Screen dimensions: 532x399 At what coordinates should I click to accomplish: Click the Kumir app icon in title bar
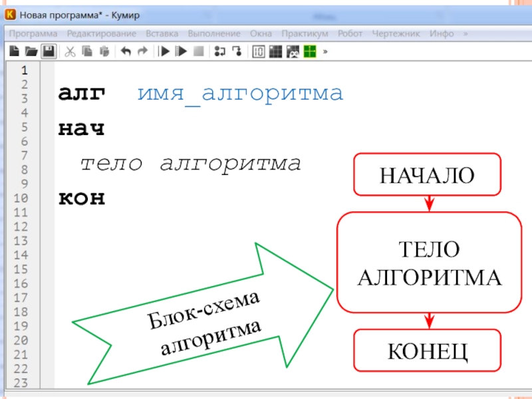point(11,15)
